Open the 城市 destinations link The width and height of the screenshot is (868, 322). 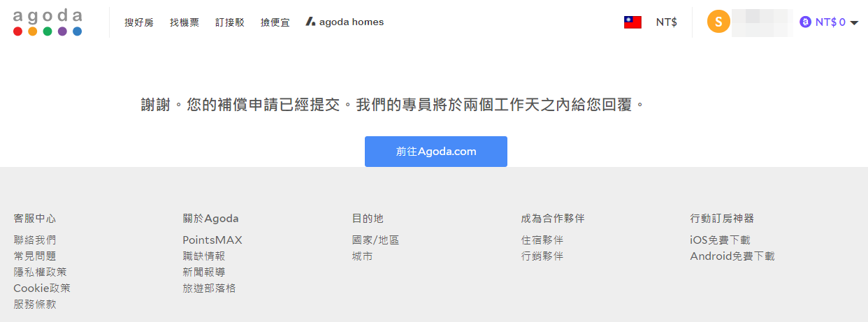click(x=362, y=256)
